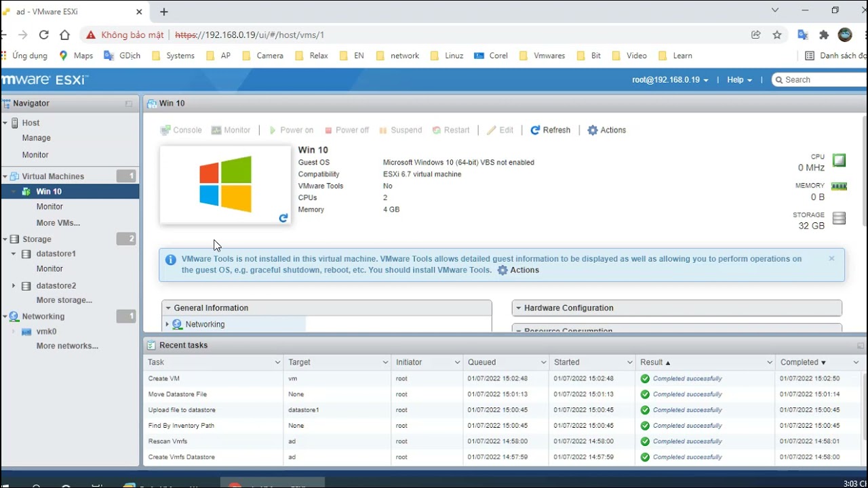Viewport: 868px width, 488px height.
Task: Open new browser tab
Action: [x=164, y=12]
